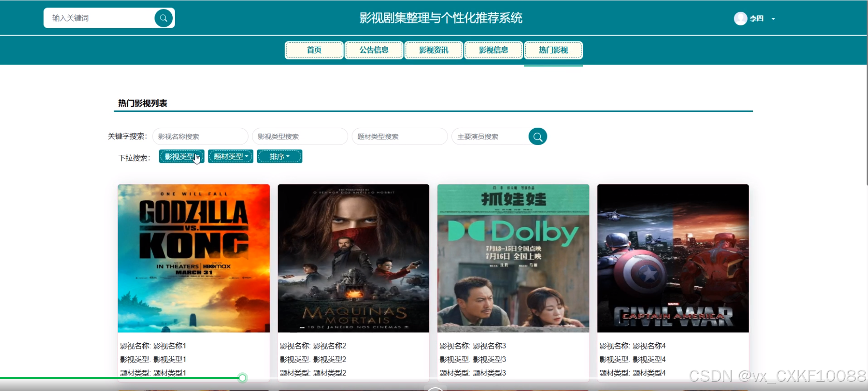The height and width of the screenshot is (391, 868).
Task: Click the 影视名称4 title text
Action: coord(649,346)
